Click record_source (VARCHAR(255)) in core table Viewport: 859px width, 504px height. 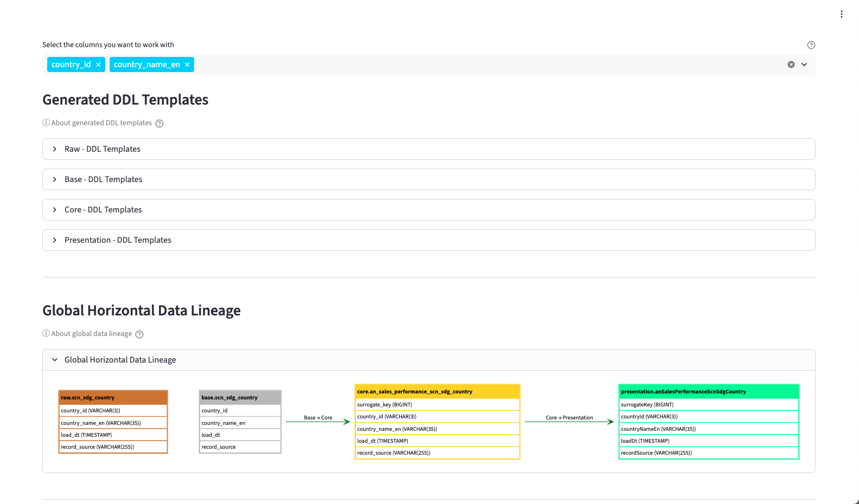[x=438, y=453]
